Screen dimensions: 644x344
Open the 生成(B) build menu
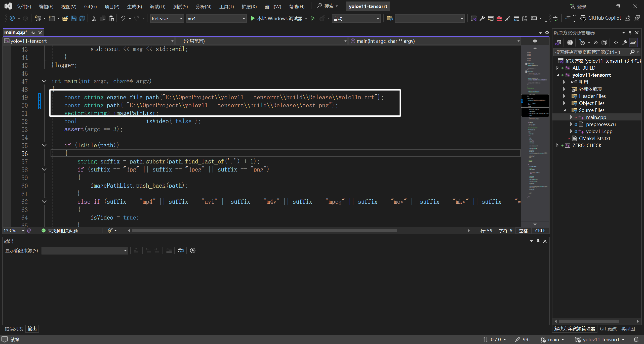pos(134,7)
